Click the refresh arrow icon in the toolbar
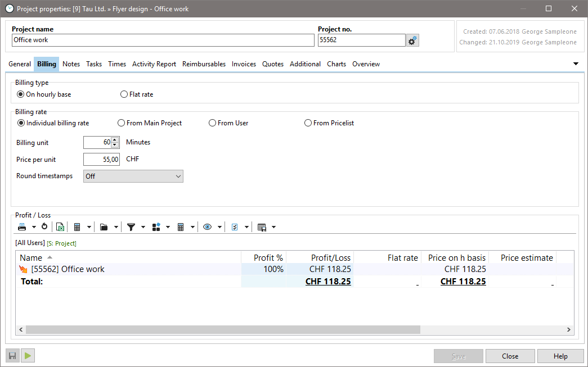588x367 pixels. pyautogui.click(x=44, y=227)
